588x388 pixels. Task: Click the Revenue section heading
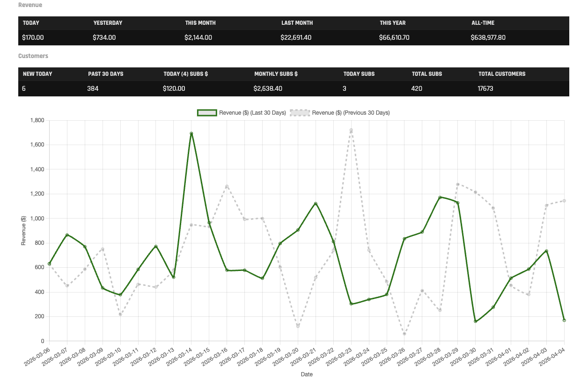coord(30,5)
